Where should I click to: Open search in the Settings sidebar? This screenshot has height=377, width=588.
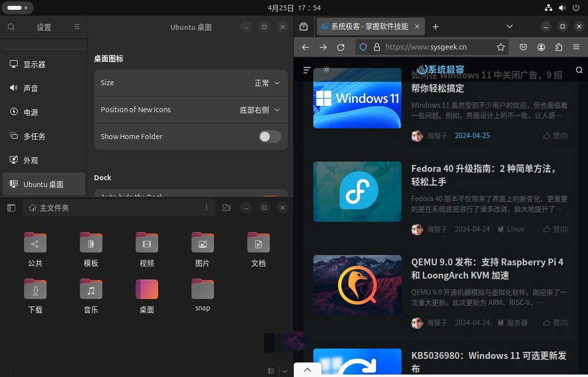click(11, 27)
